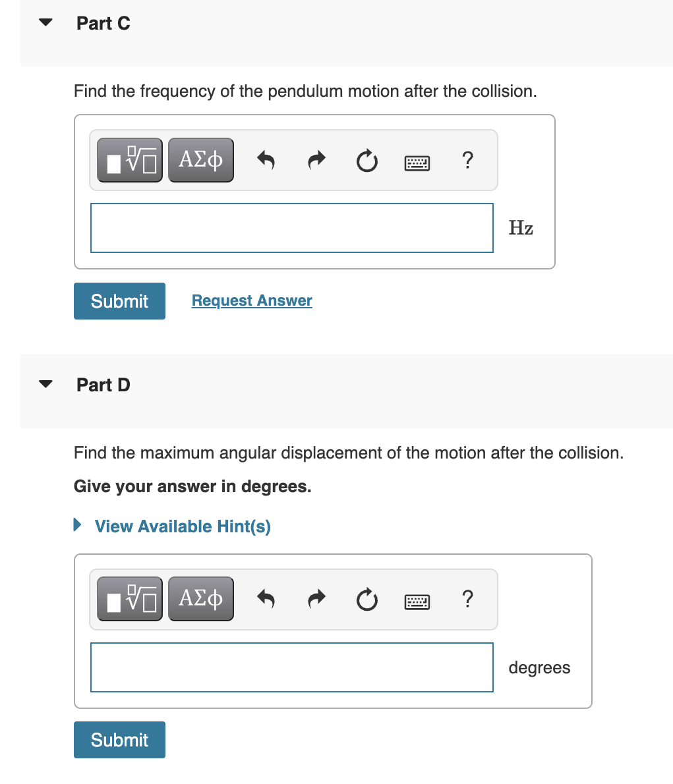The image size is (673, 784).
Task: Submit the Part C frequency answer
Action: [119, 300]
